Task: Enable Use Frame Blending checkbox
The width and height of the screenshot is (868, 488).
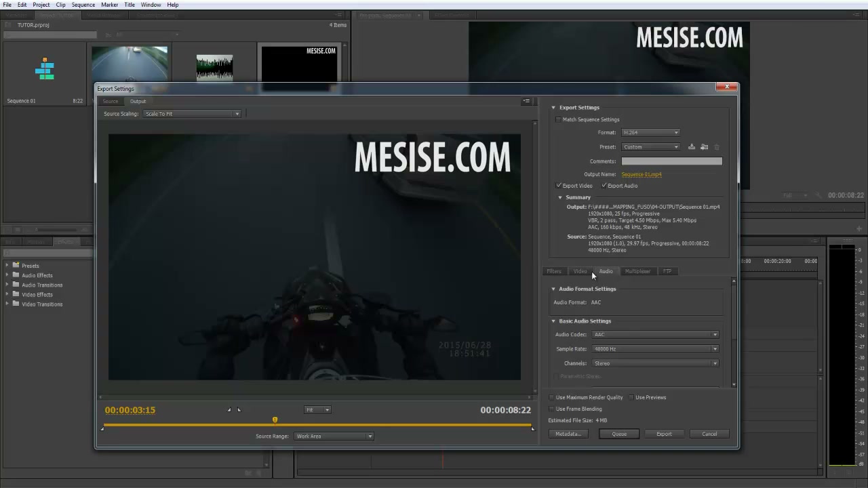Action: click(x=551, y=409)
